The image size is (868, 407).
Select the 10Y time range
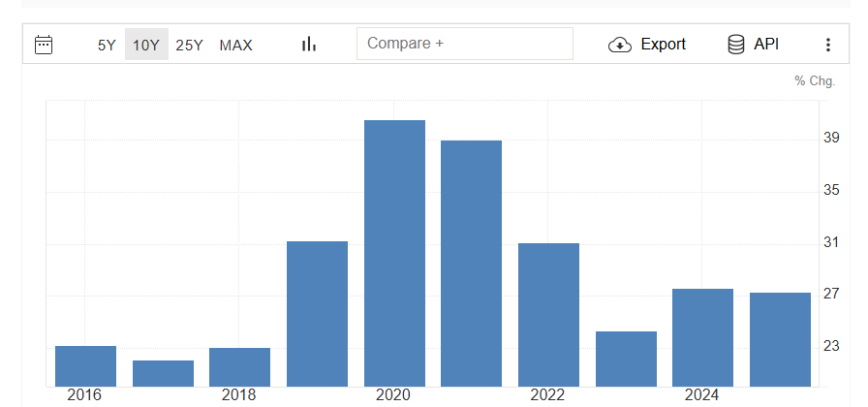click(146, 45)
